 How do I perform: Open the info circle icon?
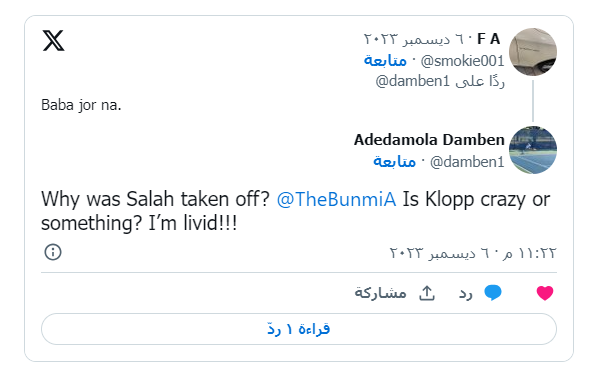click(x=53, y=252)
